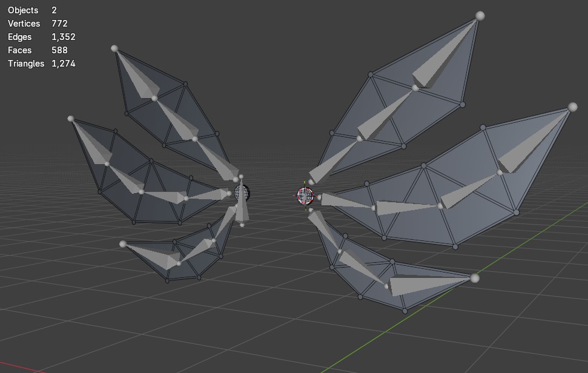The width and height of the screenshot is (588, 373).
Task: Select the tip joint of the large middle-right feather
Action: [x=573, y=107]
